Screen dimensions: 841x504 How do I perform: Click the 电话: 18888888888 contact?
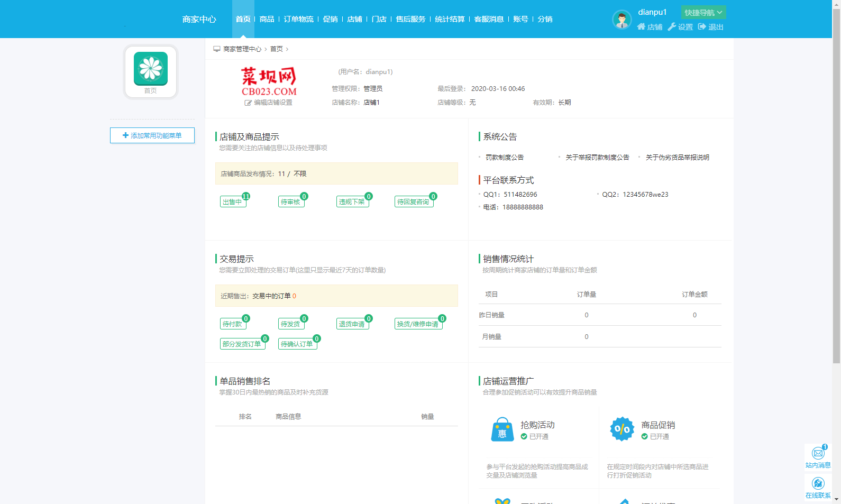click(513, 207)
